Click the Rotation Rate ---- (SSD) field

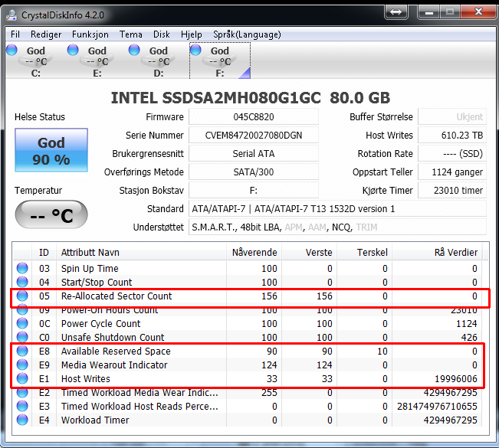(452, 154)
